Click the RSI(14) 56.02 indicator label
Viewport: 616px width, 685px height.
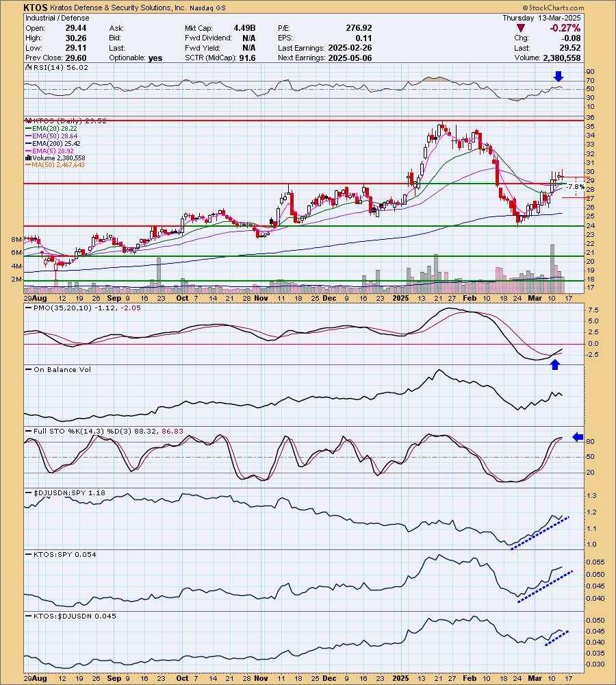pos(60,67)
